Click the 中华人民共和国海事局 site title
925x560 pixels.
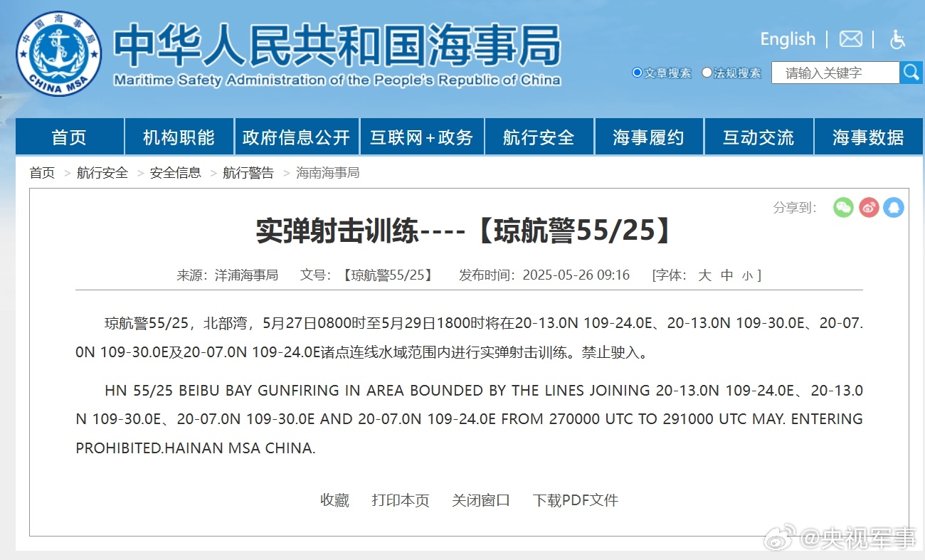tap(337, 46)
